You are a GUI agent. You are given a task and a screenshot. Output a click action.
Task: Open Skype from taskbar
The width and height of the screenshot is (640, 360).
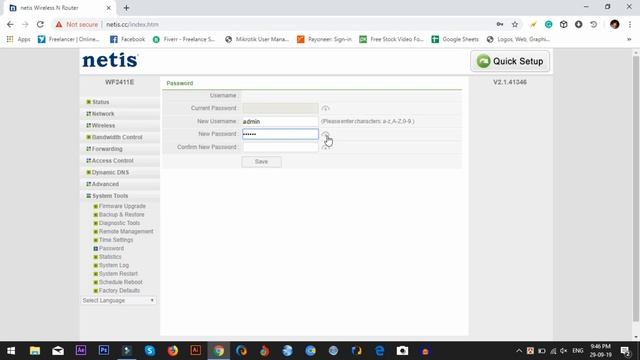[x=150, y=351]
